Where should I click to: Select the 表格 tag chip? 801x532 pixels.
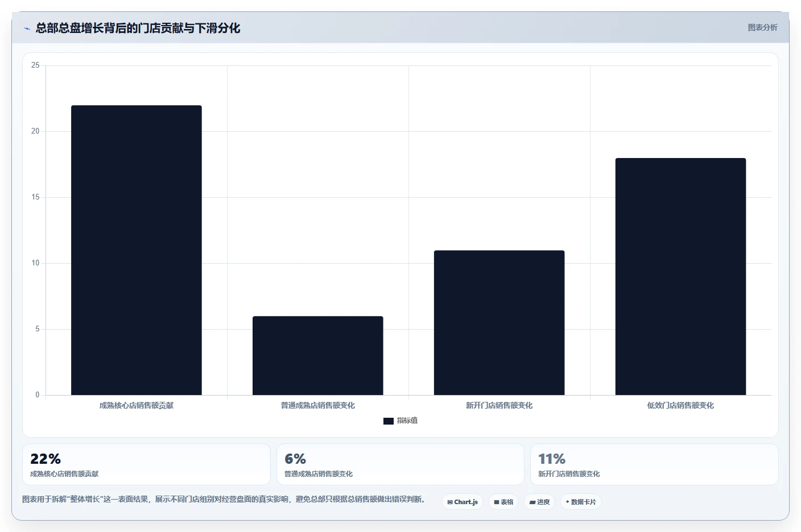(x=503, y=502)
